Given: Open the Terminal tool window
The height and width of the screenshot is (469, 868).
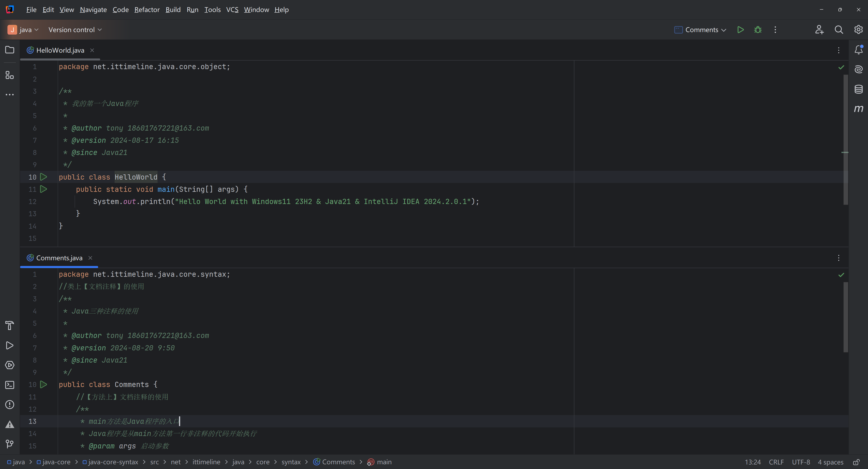Looking at the screenshot, I should tap(10, 385).
